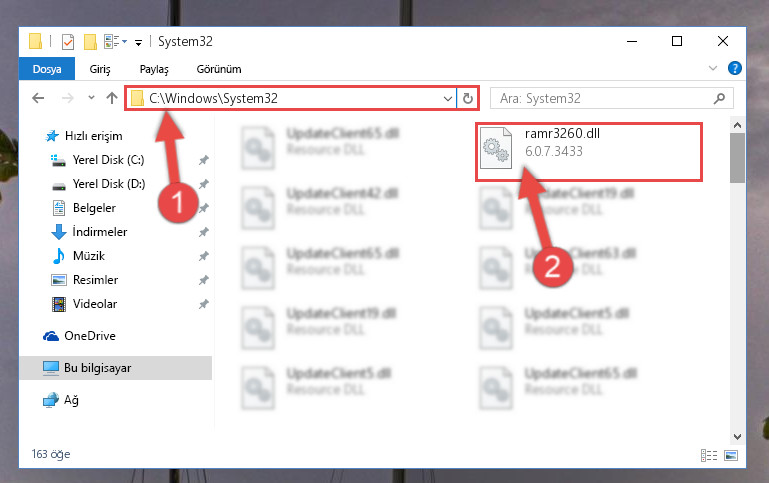Go up one folder with the up arrow

(x=112, y=98)
